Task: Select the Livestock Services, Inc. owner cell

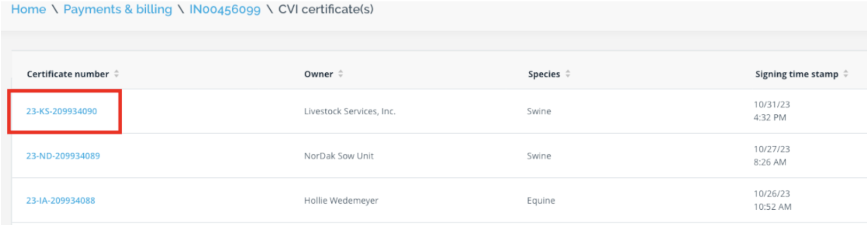Action: coord(350,111)
